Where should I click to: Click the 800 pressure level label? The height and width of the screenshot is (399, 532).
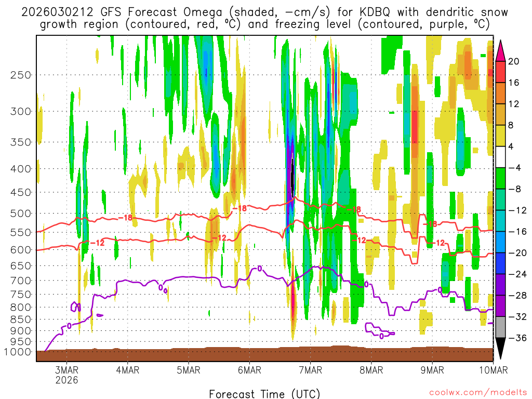click(x=21, y=308)
